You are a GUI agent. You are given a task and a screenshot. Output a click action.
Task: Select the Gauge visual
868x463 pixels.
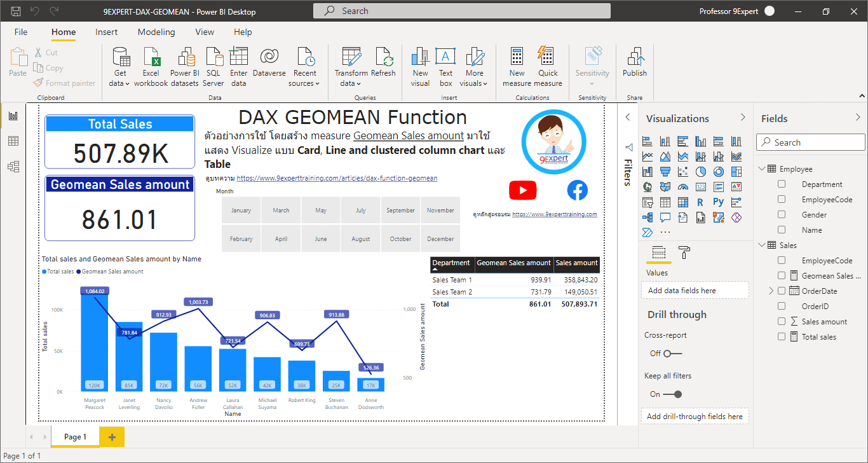point(683,186)
